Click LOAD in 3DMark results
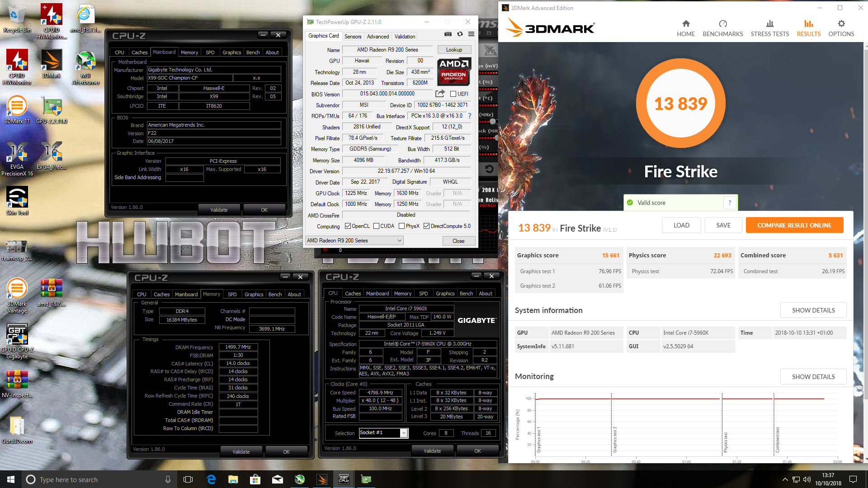Screen dimensions: 868x488 click(681, 225)
